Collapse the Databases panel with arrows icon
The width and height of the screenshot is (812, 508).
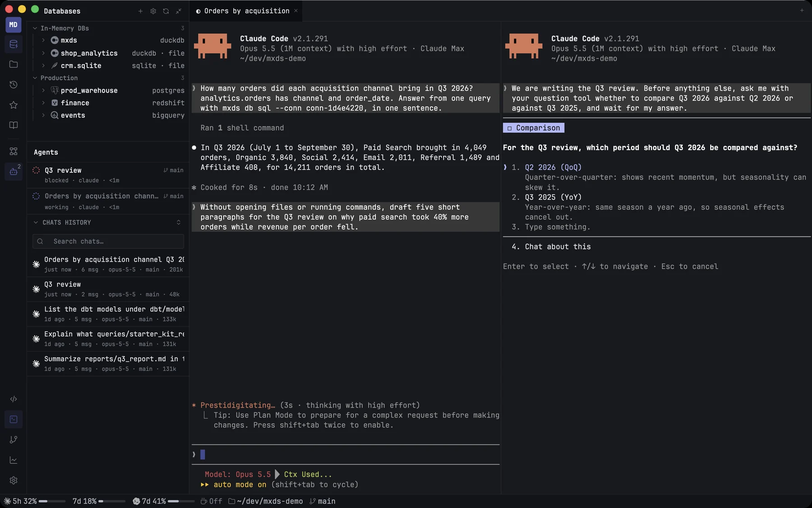coord(179,11)
